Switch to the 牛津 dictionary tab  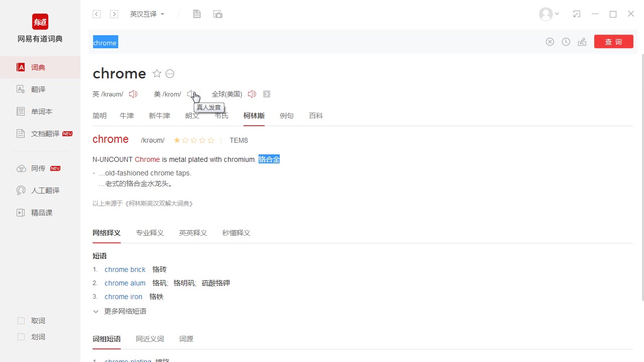(127, 116)
